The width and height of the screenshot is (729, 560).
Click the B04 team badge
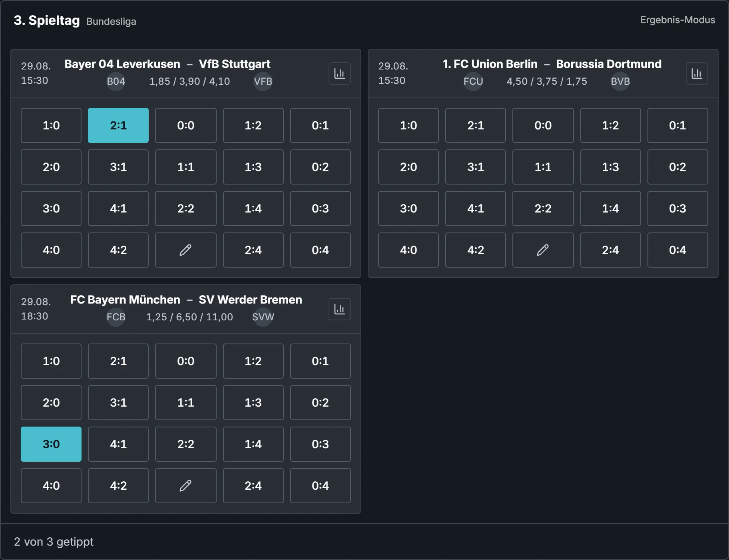pos(116,81)
